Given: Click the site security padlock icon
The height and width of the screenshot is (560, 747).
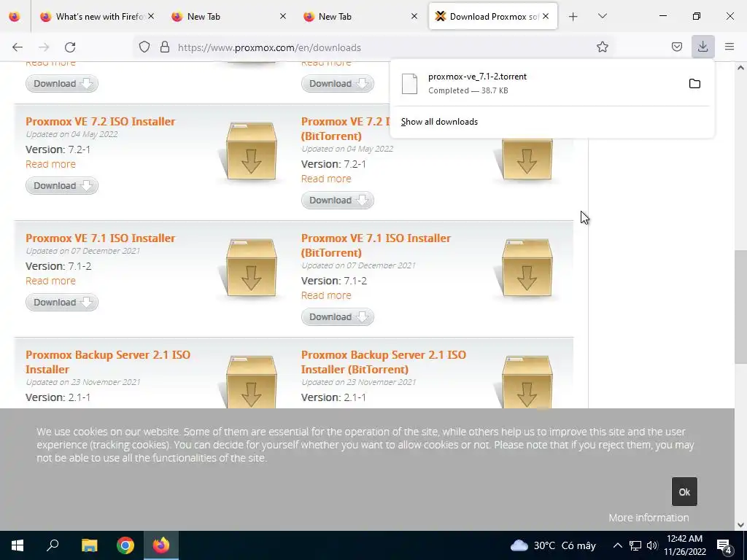Looking at the screenshot, I should (165, 47).
